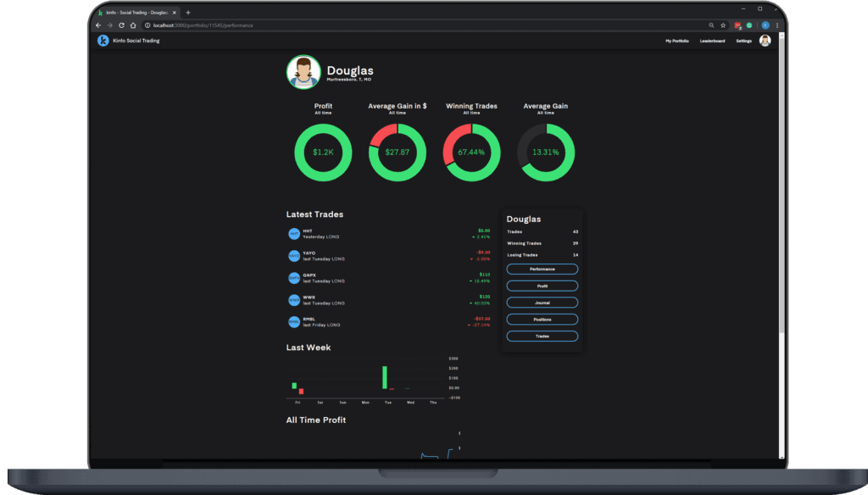The width and height of the screenshot is (868, 495).
Task: Click the Positions button
Action: pyautogui.click(x=542, y=320)
